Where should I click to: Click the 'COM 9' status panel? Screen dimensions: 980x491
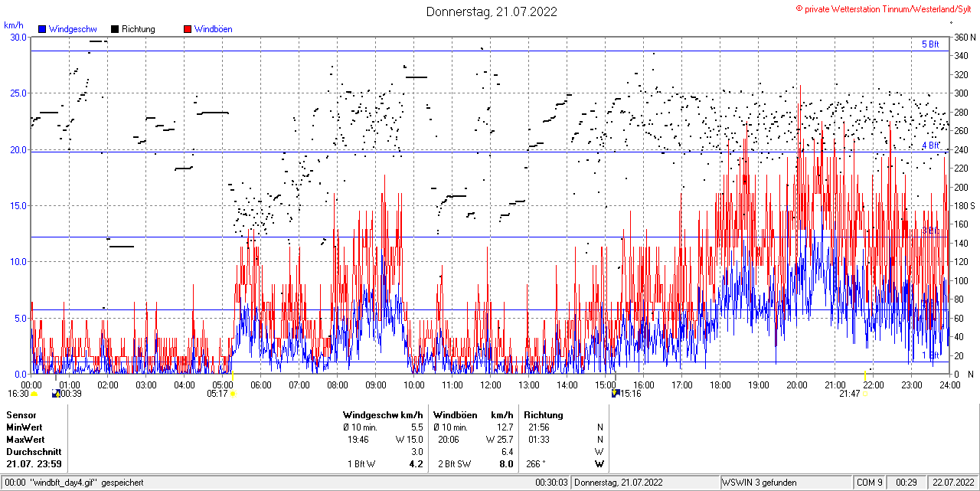tap(870, 483)
